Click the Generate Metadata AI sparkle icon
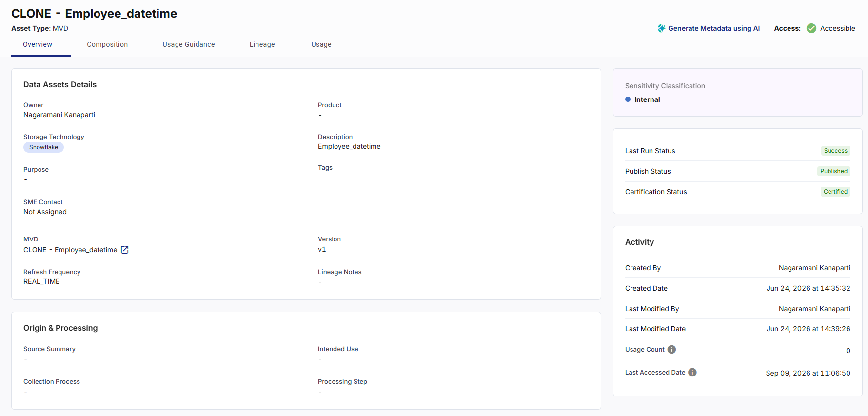 [x=661, y=28]
